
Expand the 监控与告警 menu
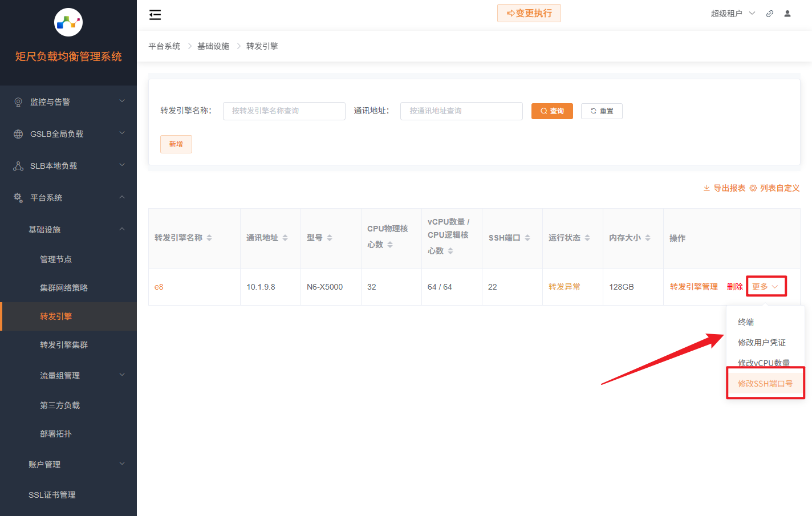tap(68, 102)
